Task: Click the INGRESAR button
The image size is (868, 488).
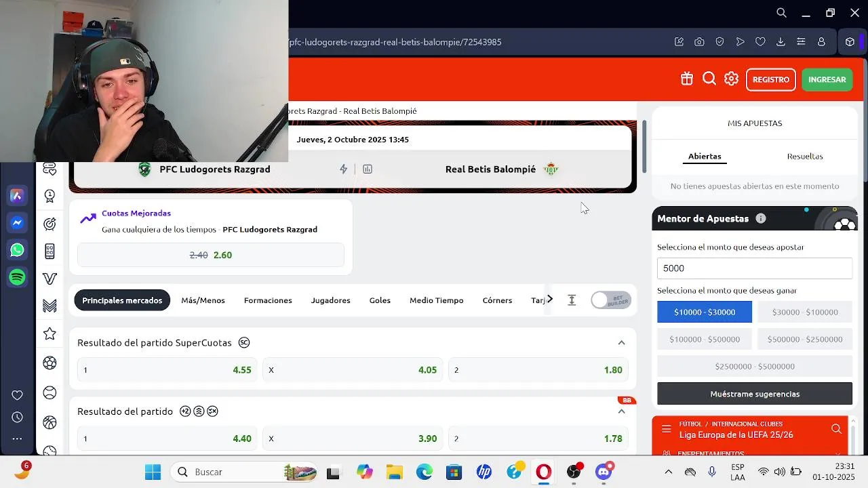Action: coord(827,79)
